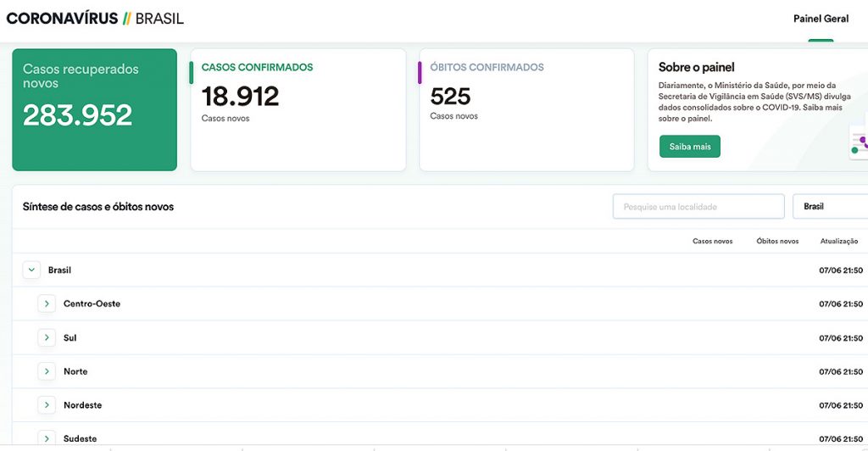Viewport: 868px width, 451px height.
Task: Click the Coronavírus Brasil logo
Action: point(95,19)
